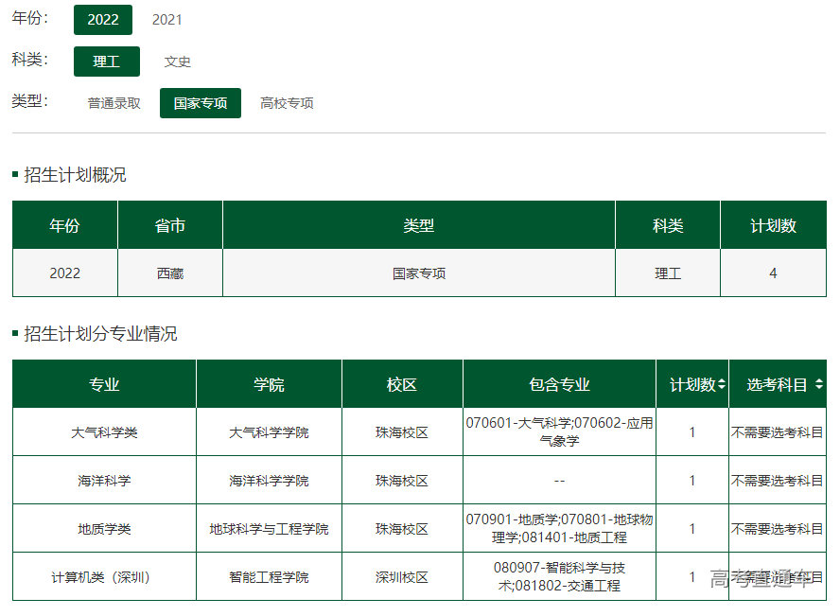Switch subject category to 文史
840x616 pixels.
(178, 62)
